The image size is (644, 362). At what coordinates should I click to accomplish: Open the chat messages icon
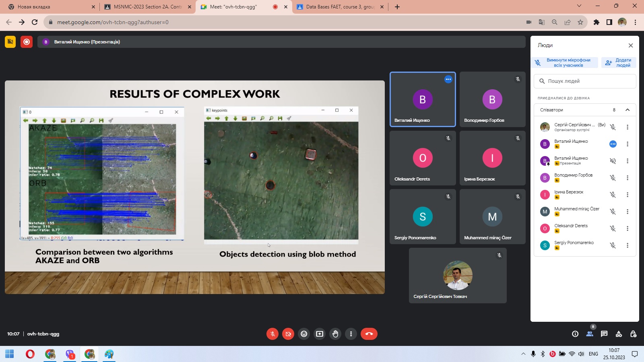(604, 334)
